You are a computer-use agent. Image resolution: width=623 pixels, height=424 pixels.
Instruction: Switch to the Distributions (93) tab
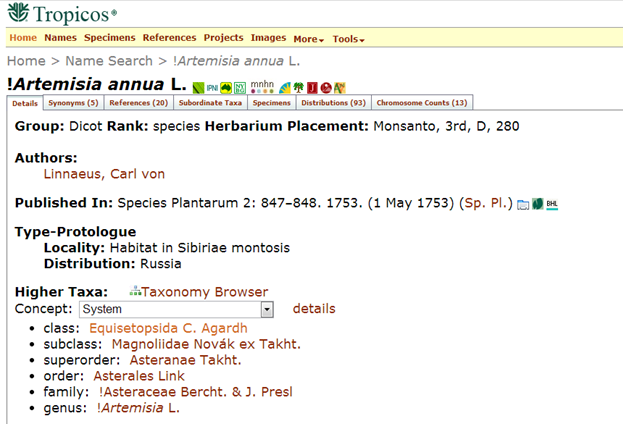(x=333, y=103)
